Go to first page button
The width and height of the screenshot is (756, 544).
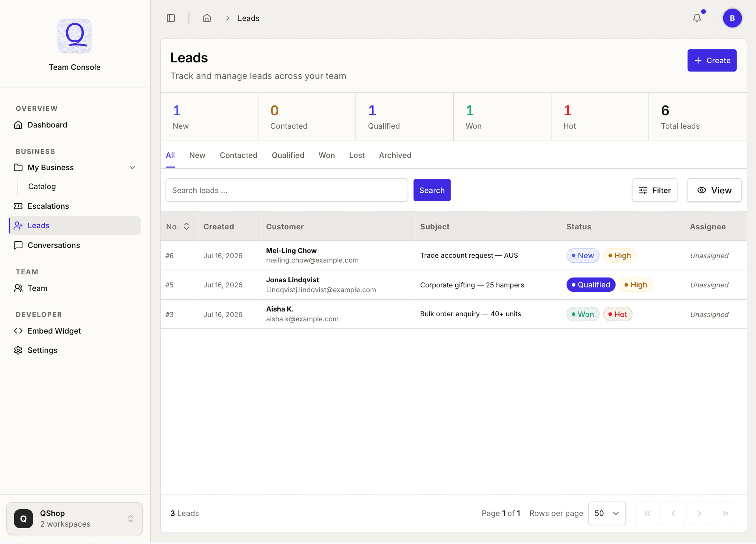click(x=647, y=513)
